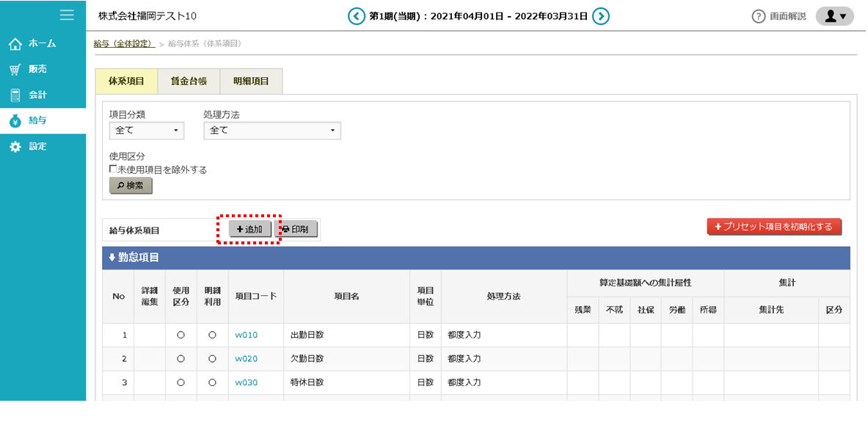Screen dimensions: 868x425
Task: Switch to the 賃金台帳 tab
Action: pyautogui.click(x=189, y=81)
